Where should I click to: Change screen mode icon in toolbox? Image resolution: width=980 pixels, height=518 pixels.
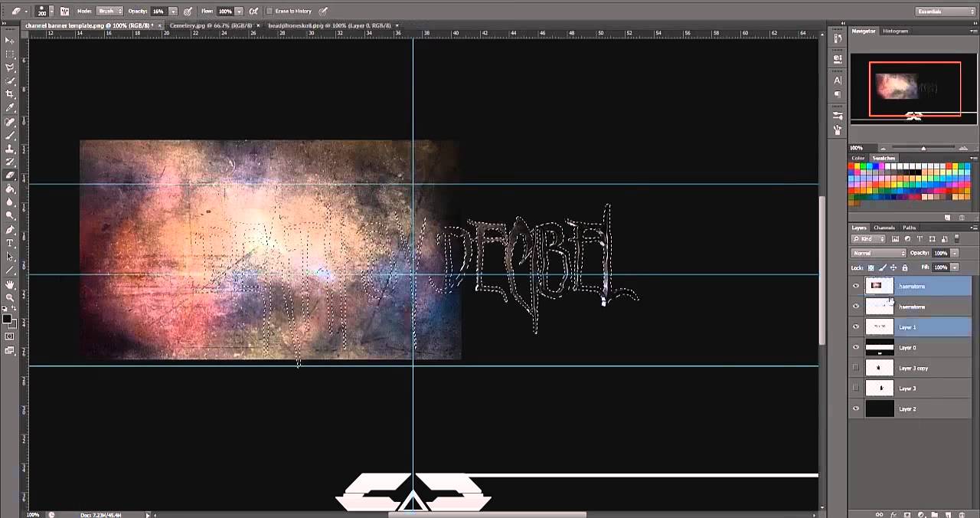[10, 350]
